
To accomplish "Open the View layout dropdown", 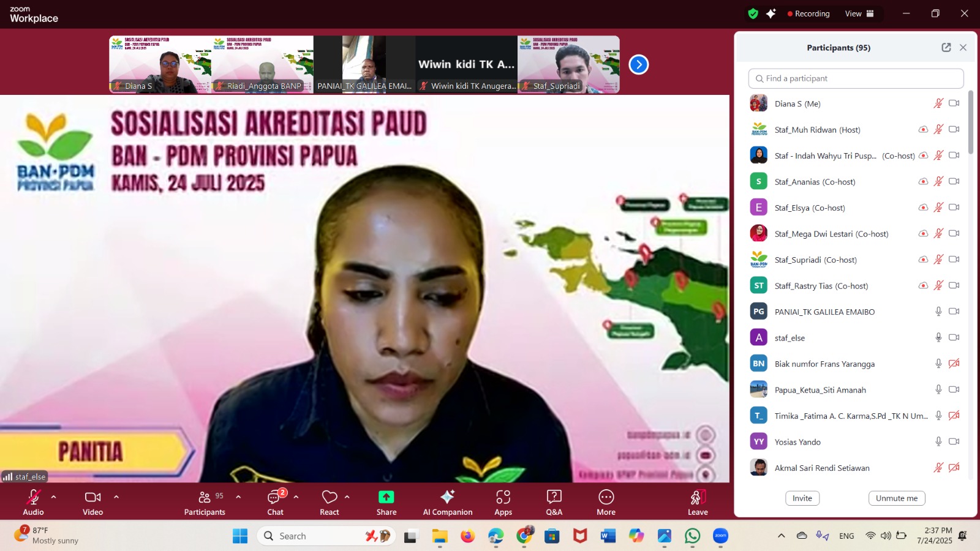I will [x=859, y=13].
